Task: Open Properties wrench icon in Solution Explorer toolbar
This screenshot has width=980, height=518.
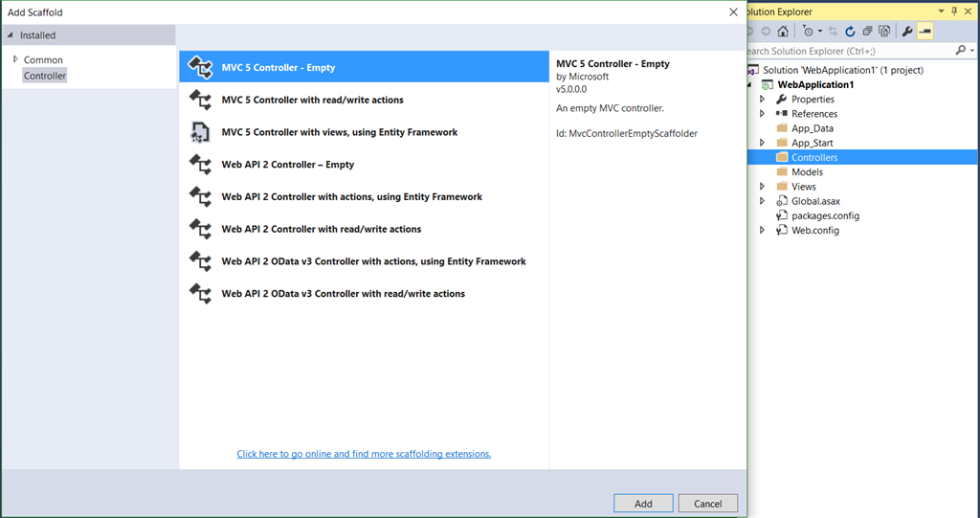Action: click(x=907, y=32)
